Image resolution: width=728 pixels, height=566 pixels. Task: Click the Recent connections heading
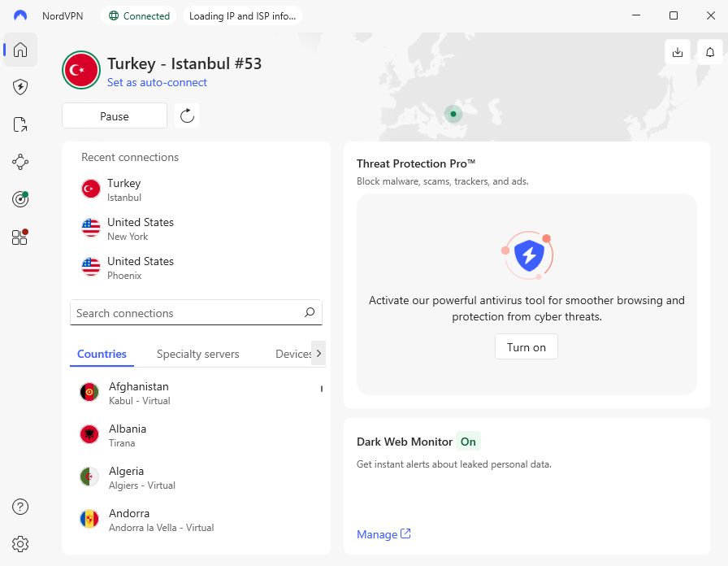tap(130, 157)
